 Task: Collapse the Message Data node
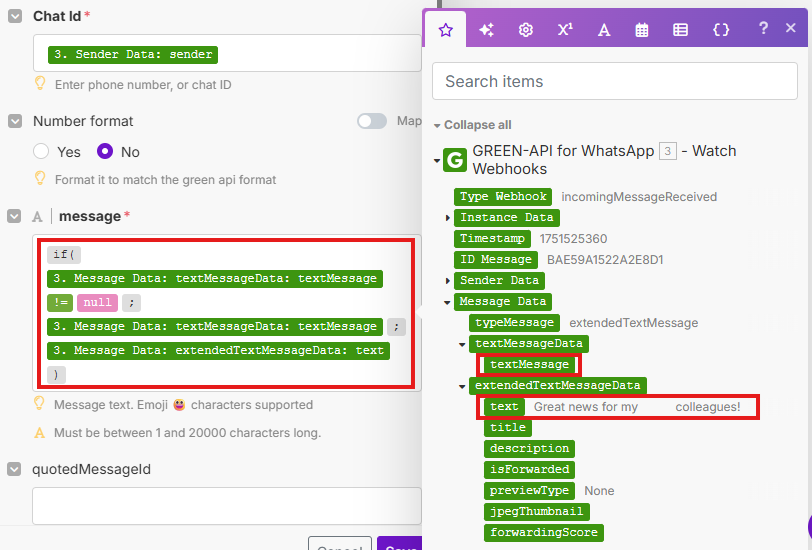click(448, 302)
